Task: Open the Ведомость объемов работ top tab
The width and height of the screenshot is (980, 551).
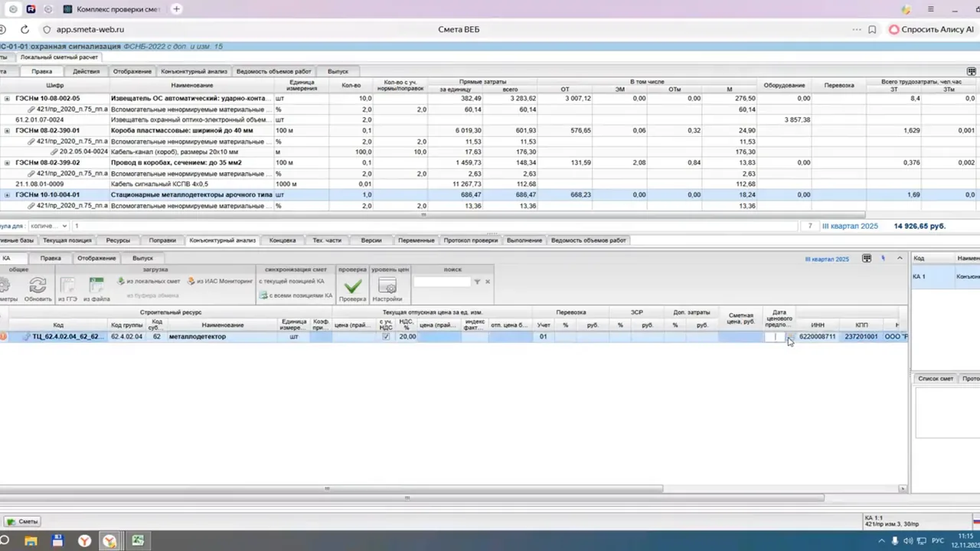Action: 273,71
